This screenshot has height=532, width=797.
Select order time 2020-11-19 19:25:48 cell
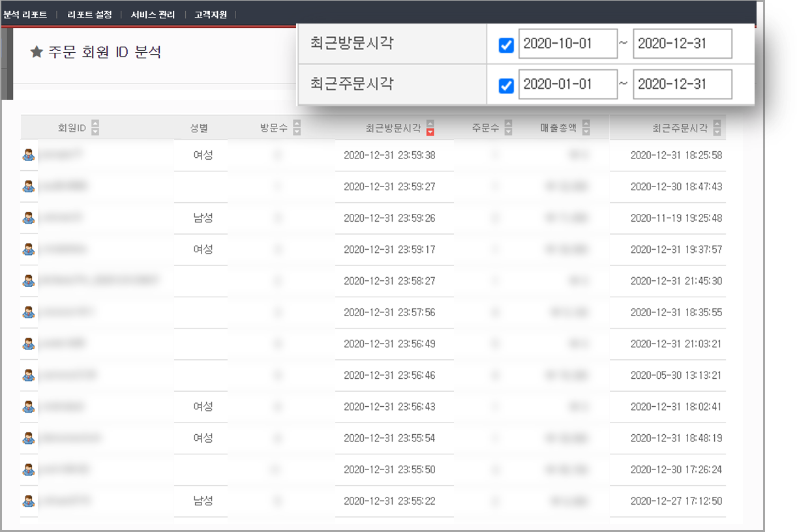(676, 218)
